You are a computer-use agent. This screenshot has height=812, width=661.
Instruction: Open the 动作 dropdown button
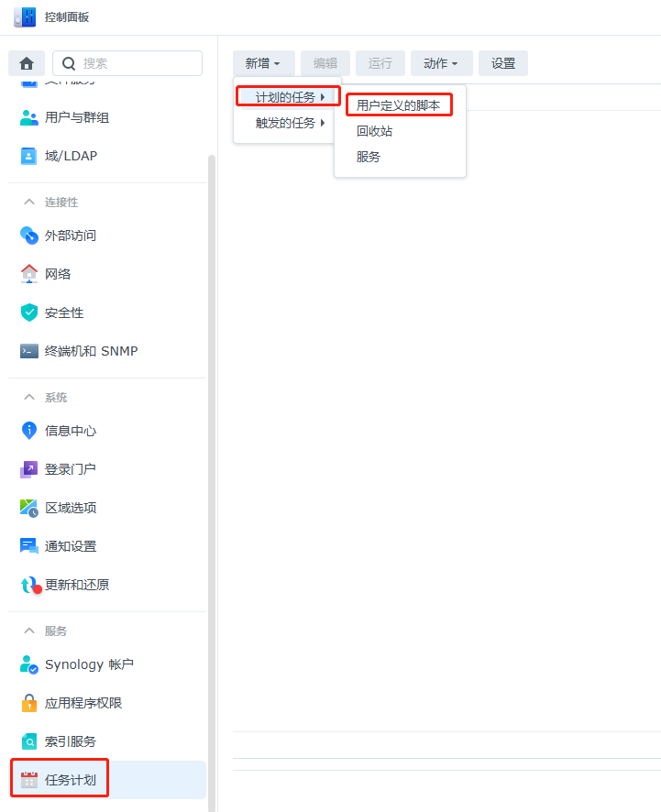pyautogui.click(x=441, y=63)
